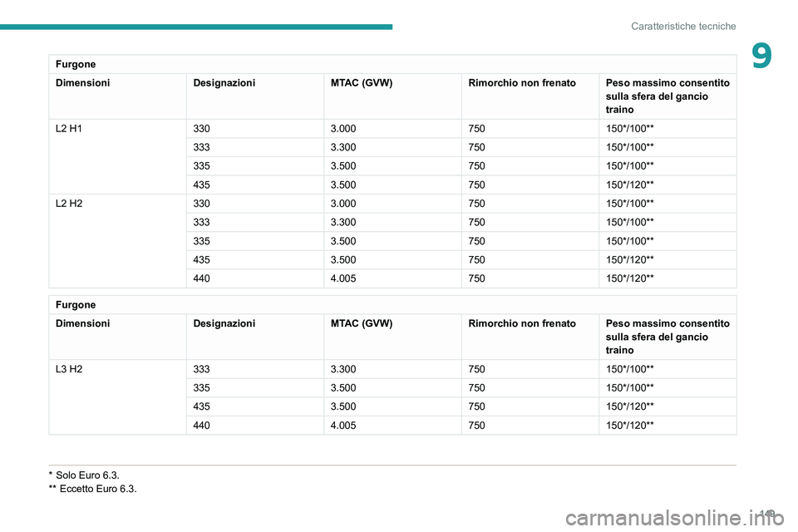Click the chapter number 9 marker
Image resolution: width=798 pixels, height=532 pixels.
click(x=761, y=56)
